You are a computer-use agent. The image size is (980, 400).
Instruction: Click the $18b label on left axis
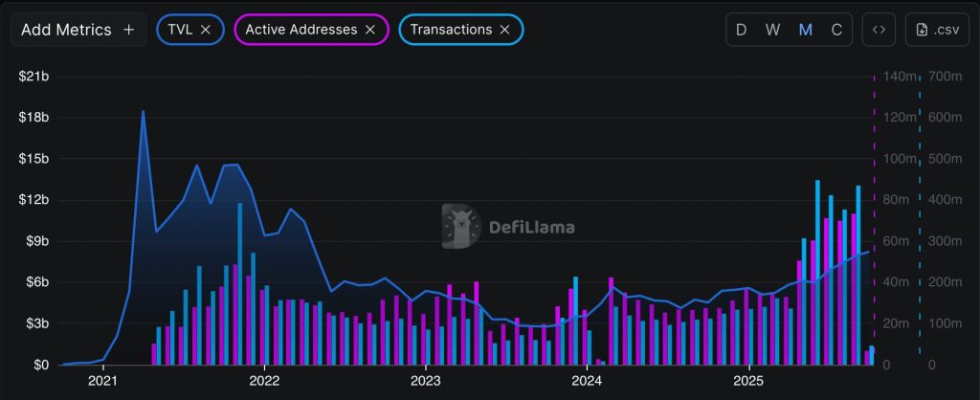click(x=33, y=118)
